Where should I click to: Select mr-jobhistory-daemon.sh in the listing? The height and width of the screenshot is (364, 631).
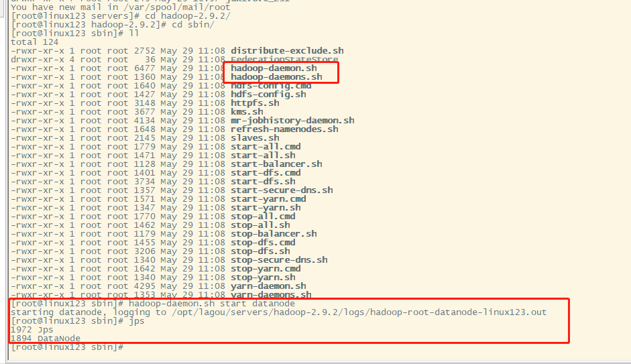point(292,120)
